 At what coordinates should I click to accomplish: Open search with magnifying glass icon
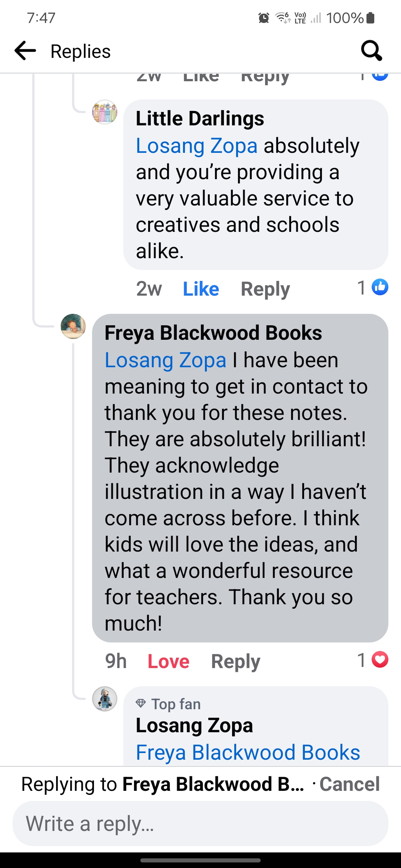click(372, 50)
